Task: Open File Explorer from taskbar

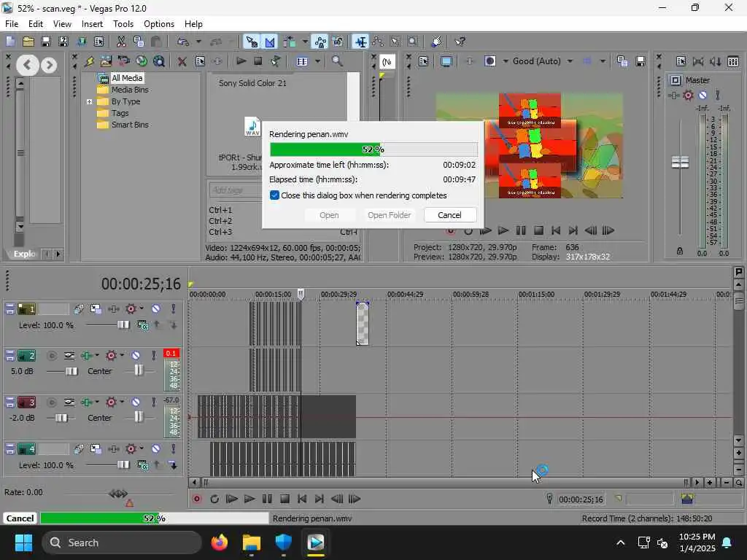Action: (252, 542)
